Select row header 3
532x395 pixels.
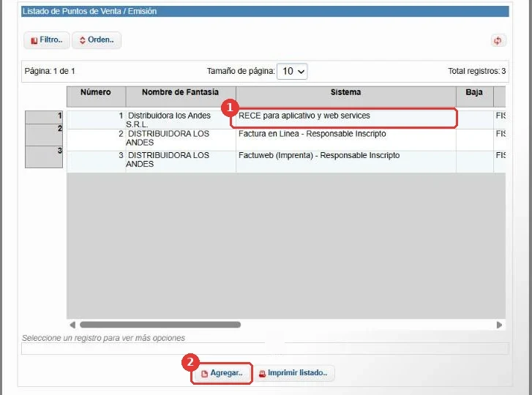(x=44, y=157)
